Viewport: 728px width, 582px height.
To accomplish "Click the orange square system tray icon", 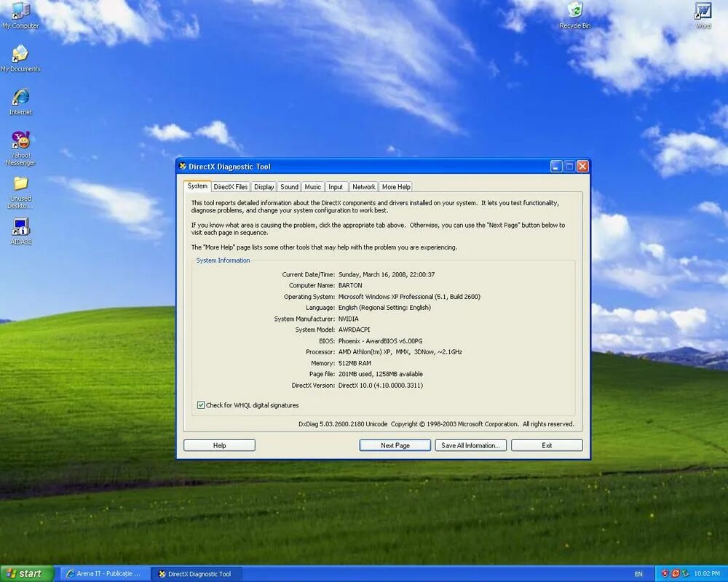I will coord(675,574).
